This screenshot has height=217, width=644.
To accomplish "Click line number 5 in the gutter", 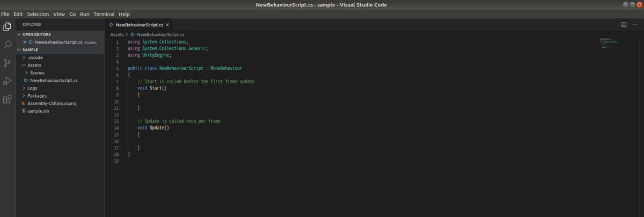I will [117, 68].
